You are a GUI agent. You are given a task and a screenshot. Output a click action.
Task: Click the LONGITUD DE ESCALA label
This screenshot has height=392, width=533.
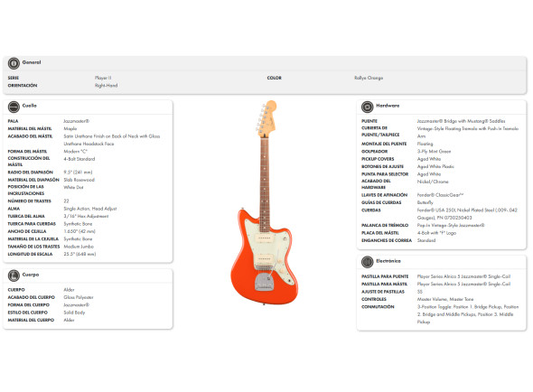click(30, 254)
